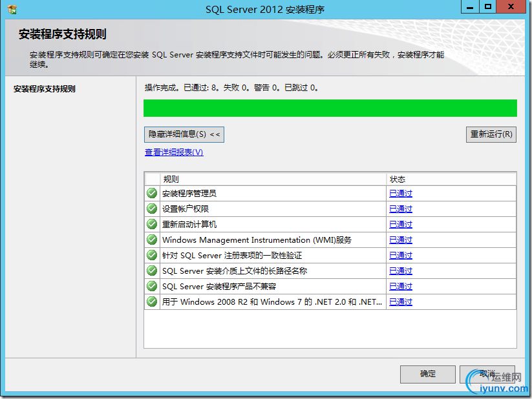This screenshot has width=532, height=399.
Task: Click the 规则 column header
Action: pyautogui.click(x=273, y=179)
